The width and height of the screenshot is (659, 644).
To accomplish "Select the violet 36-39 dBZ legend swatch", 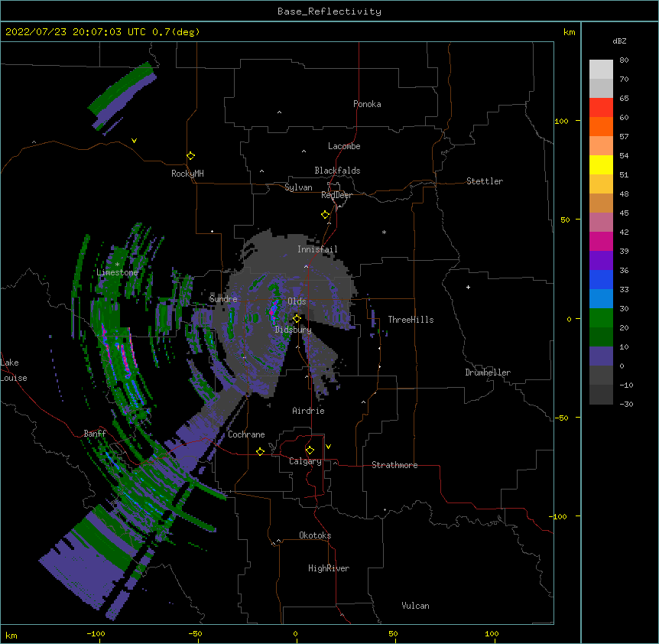I will (601, 261).
